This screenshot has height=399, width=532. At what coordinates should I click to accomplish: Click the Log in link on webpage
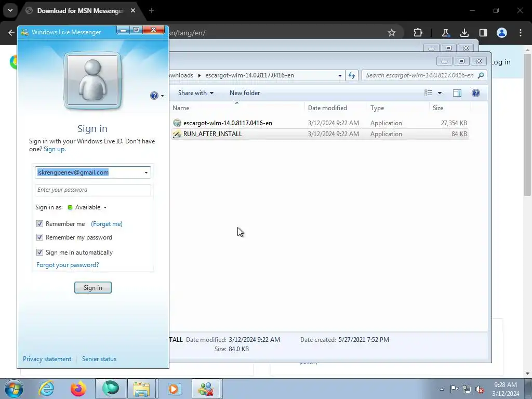pos(501,62)
